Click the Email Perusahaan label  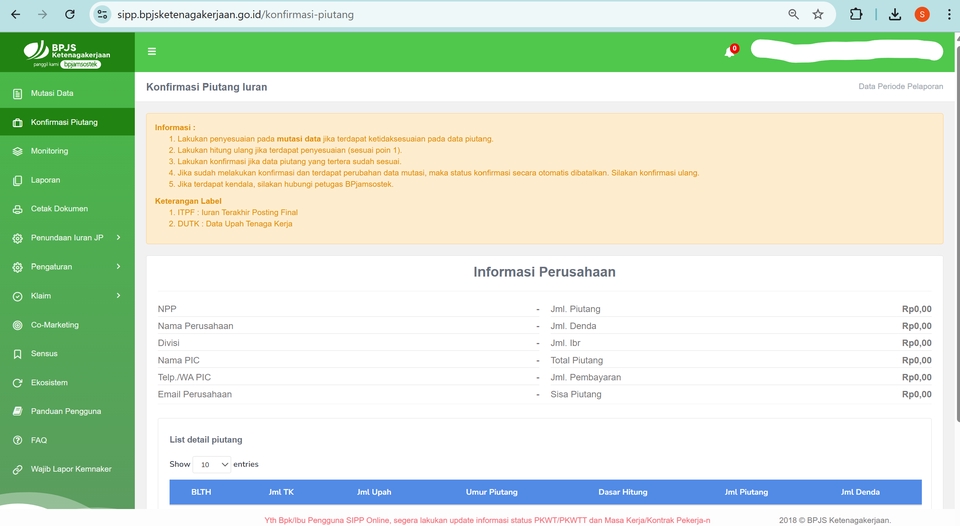195,394
